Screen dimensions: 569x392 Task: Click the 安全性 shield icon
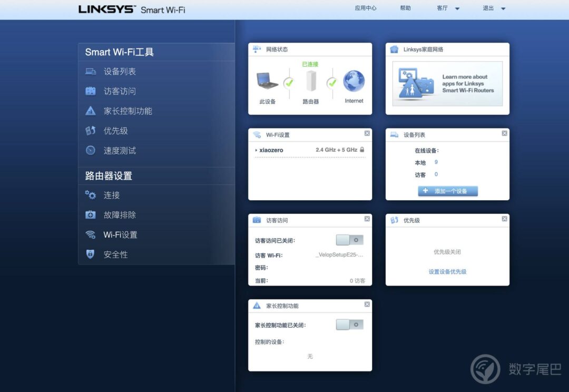(91, 254)
